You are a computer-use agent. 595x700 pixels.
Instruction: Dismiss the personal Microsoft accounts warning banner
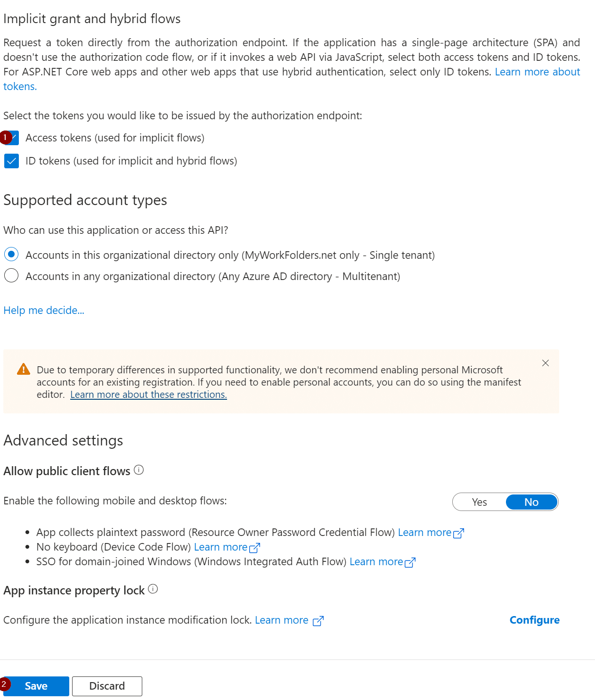point(545,363)
